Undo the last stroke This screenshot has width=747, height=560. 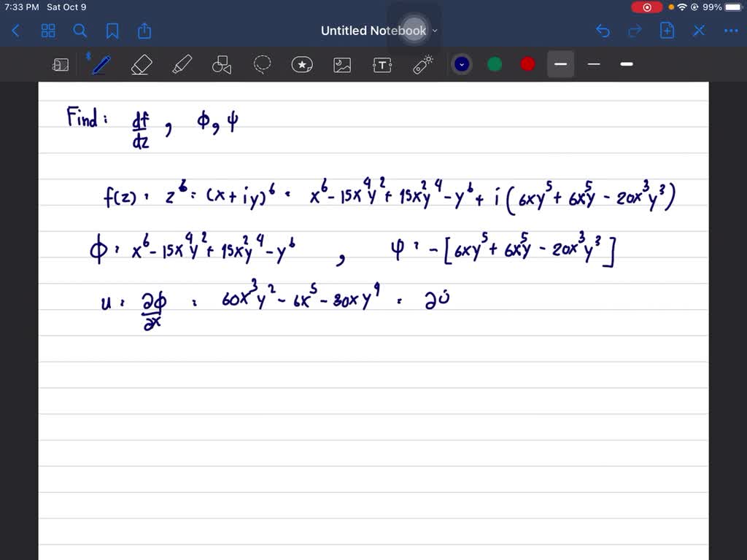coord(602,31)
